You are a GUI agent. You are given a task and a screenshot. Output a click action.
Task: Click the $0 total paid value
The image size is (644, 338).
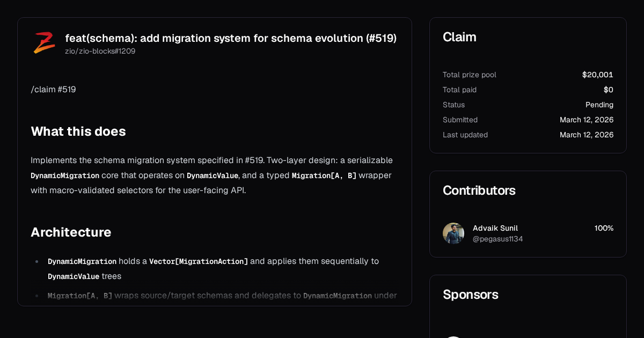(609, 90)
